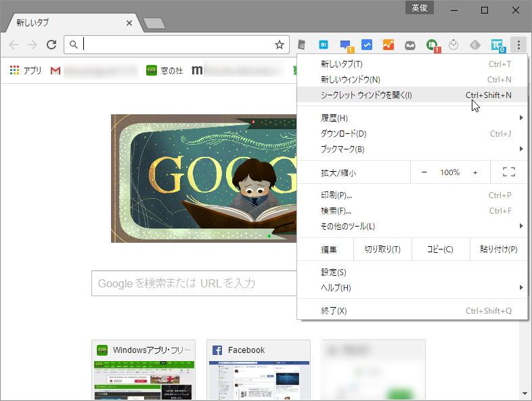Open the orange chart extension icon

tap(389, 45)
